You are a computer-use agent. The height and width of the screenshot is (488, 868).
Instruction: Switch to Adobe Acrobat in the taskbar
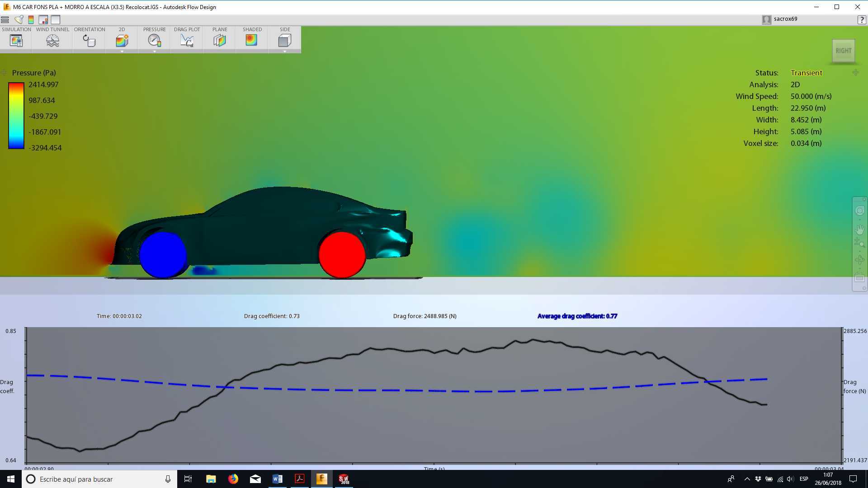tap(299, 479)
